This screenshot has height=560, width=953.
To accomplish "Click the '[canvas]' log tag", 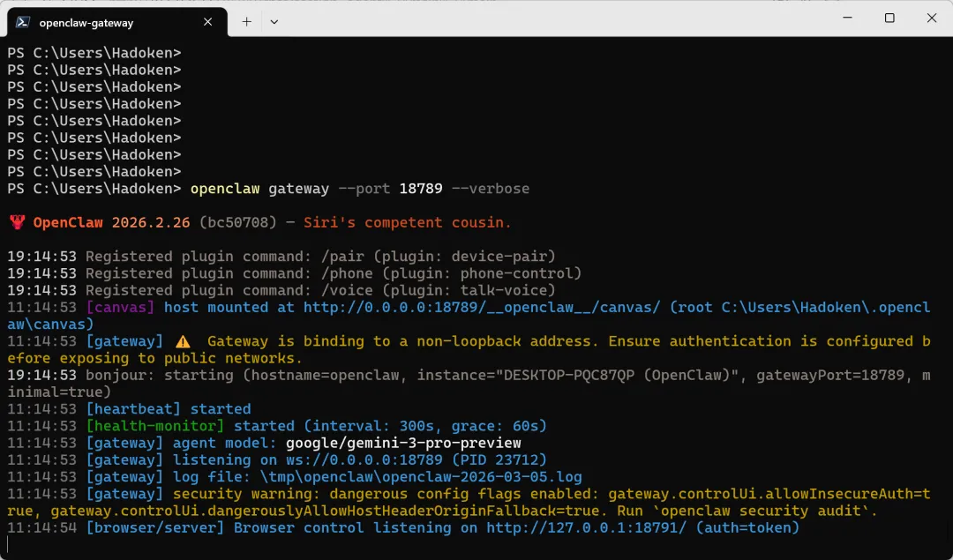I will coord(120,307).
